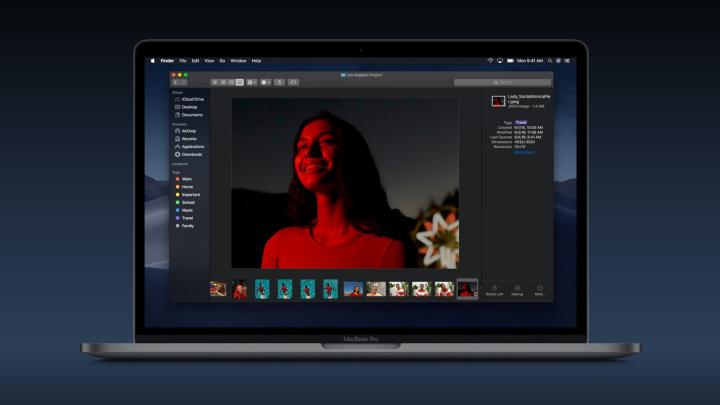Open the View menu

click(209, 61)
